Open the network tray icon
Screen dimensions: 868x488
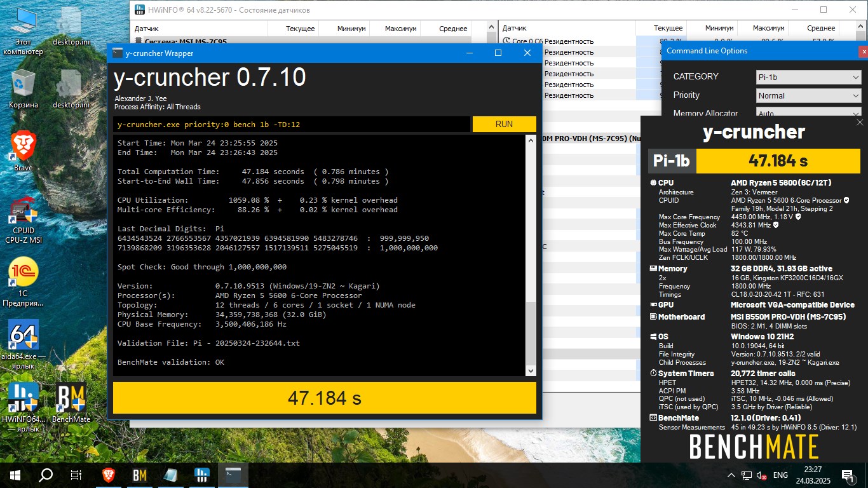tap(747, 475)
